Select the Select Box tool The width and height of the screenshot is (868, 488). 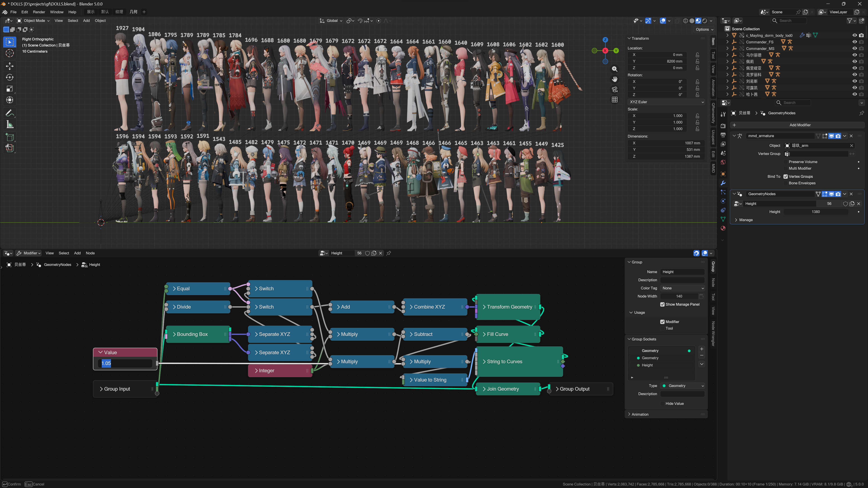10,42
